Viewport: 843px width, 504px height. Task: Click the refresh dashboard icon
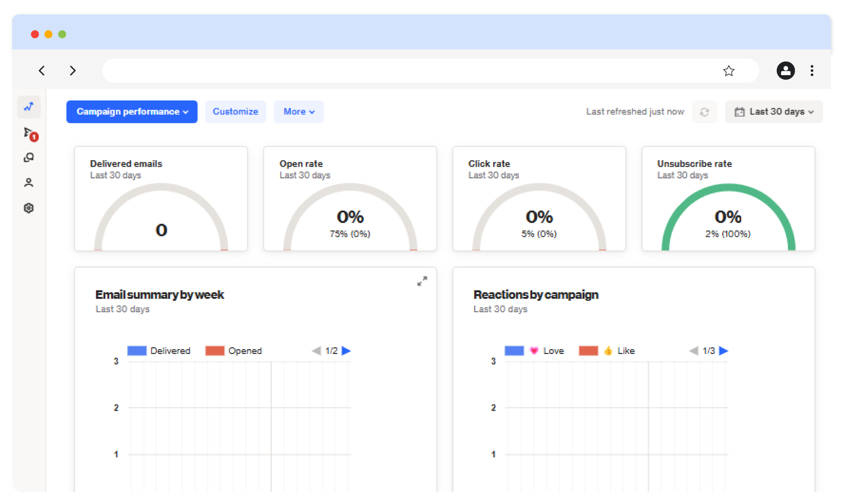704,112
